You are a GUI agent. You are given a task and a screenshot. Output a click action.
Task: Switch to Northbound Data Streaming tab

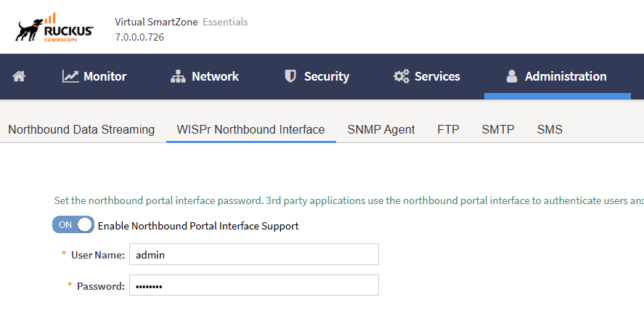81,130
